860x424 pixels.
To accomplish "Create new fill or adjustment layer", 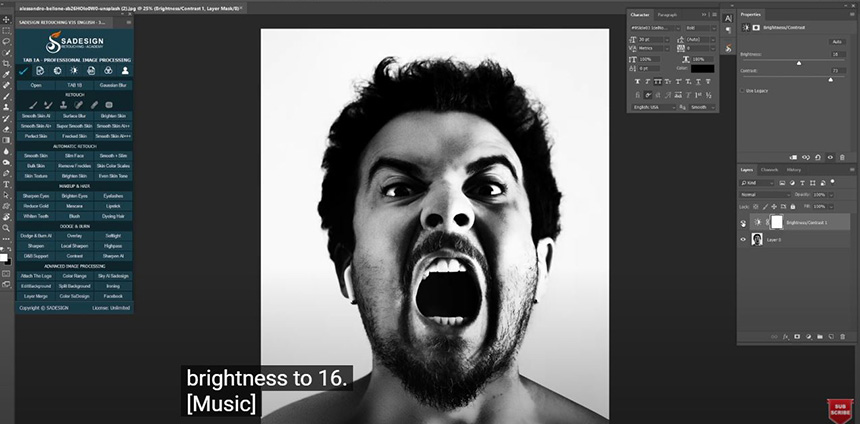I will [809, 337].
